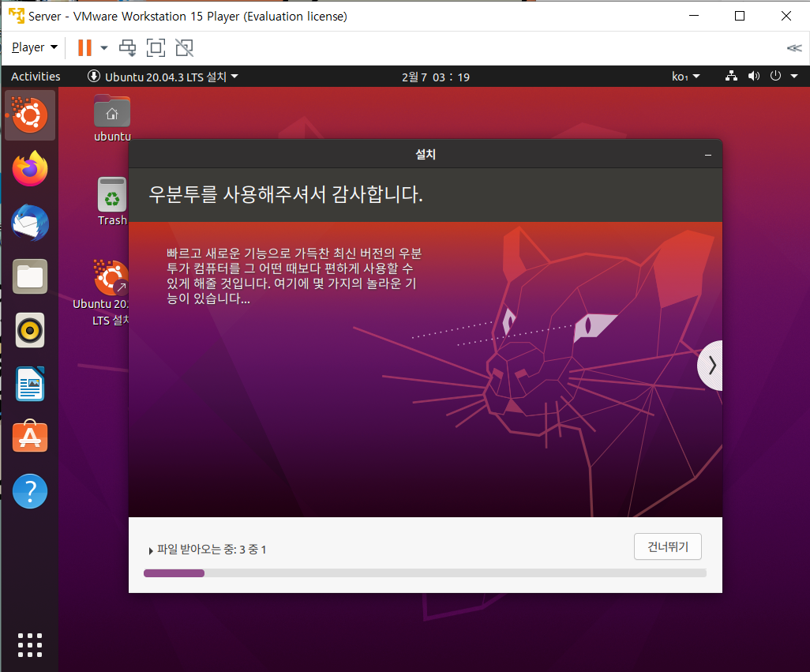Launch Rhythmbox music player
810x672 pixels.
click(30, 330)
